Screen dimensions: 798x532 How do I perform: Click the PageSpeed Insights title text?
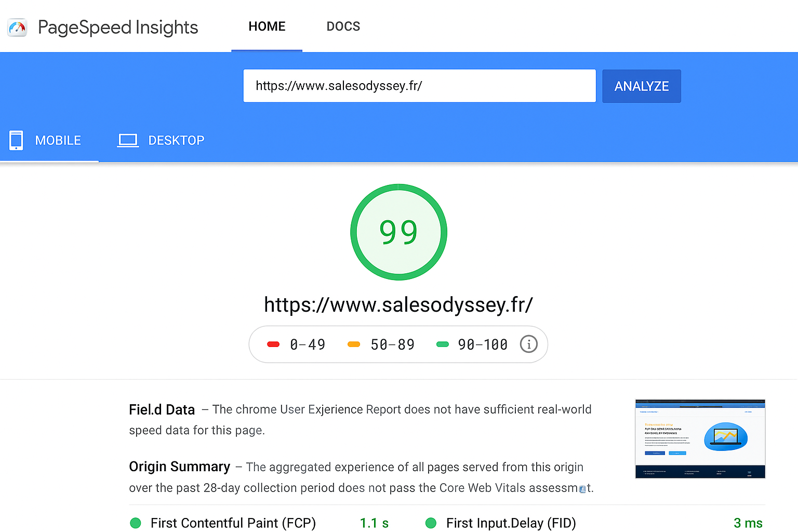click(x=118, y=28)
